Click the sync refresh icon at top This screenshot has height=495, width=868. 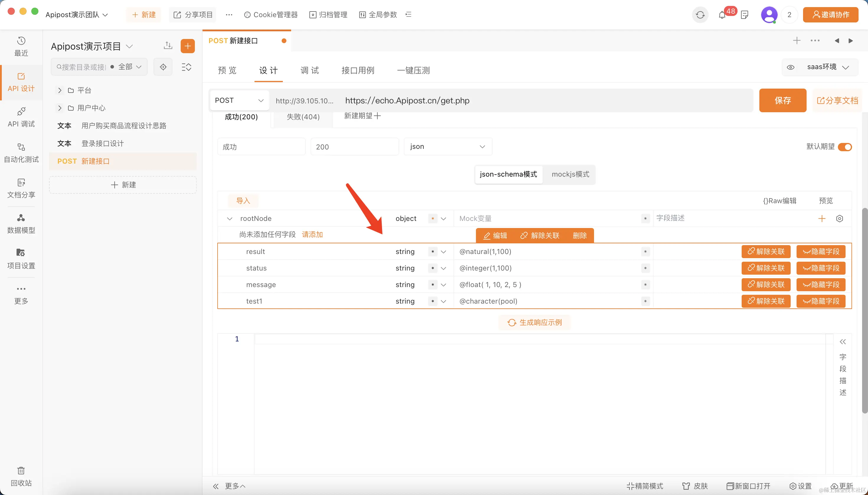[x=700, y=14]
